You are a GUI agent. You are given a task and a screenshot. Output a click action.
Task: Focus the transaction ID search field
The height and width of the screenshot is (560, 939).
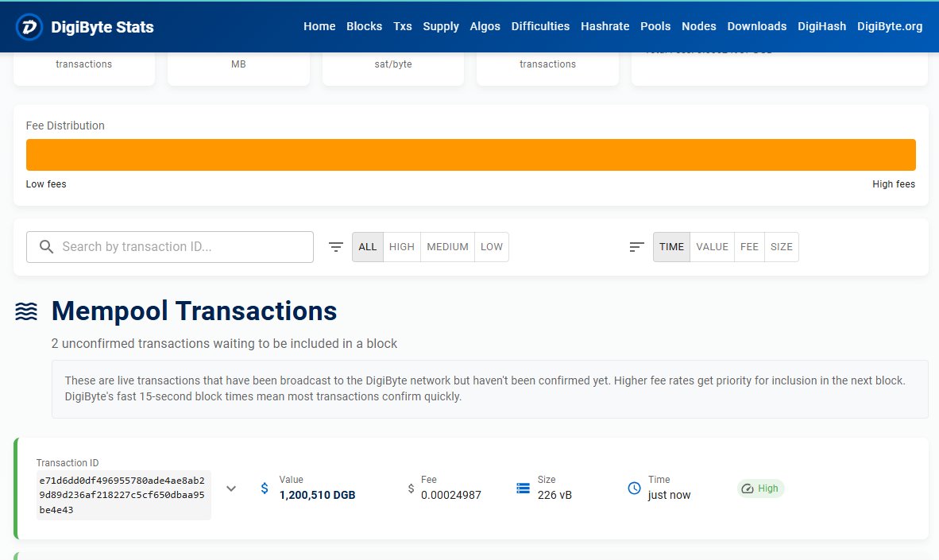coord(170,247)
